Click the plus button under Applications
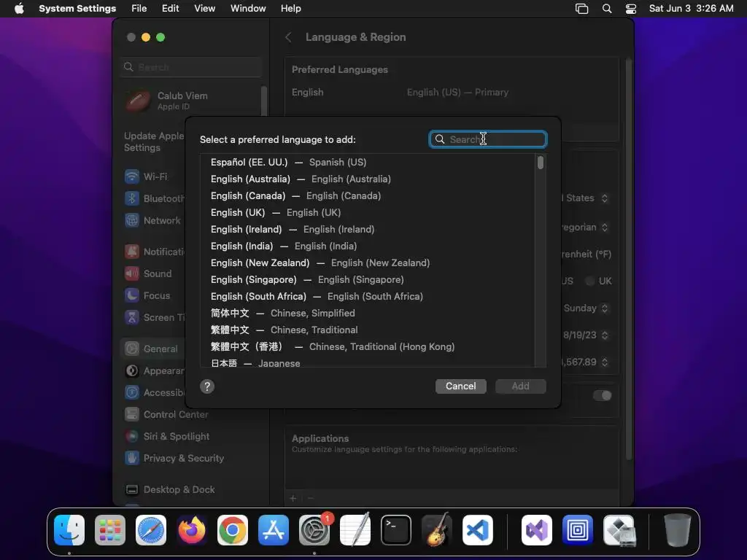The image size is (747, 560). tap(293, 499)
